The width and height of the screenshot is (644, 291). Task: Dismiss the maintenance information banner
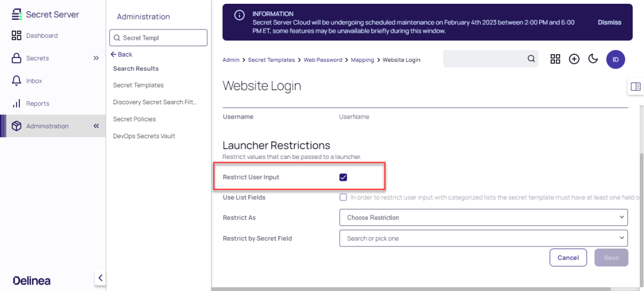coord(609,23)
